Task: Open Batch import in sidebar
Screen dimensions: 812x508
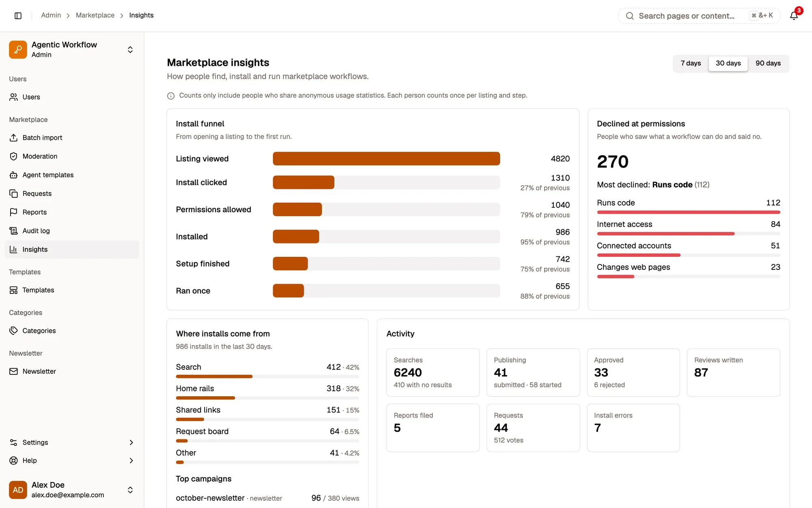Action: 72,138
